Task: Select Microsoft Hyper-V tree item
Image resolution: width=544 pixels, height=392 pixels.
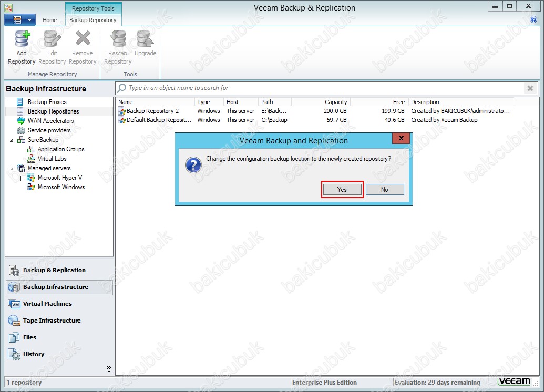Action: [x=60, y=177]
